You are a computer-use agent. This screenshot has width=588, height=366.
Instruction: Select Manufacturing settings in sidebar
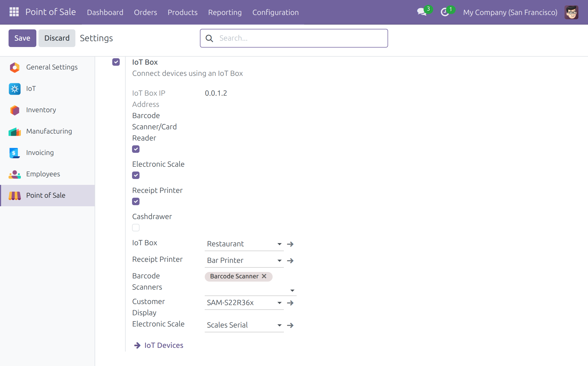point(48,131)
